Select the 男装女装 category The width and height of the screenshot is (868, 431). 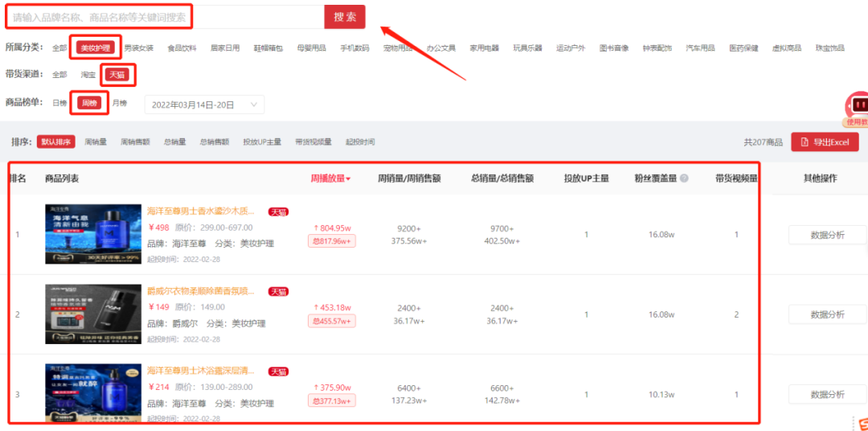click(139, 48)
